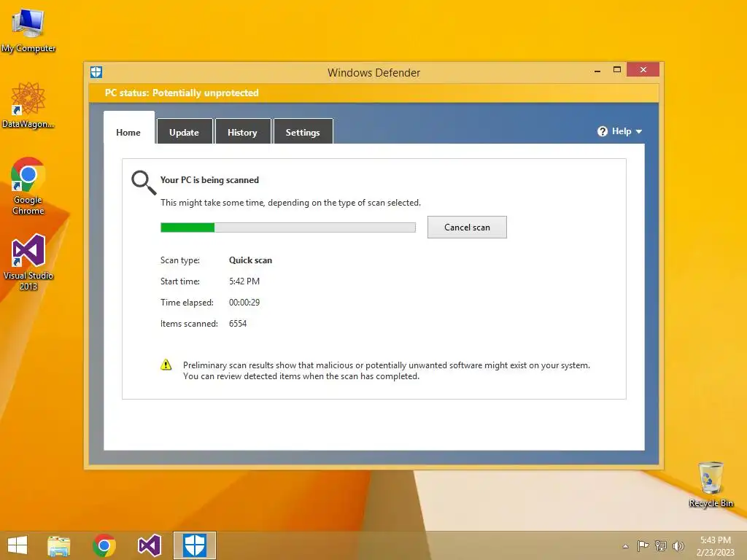Maximize the Windows Defender window
This screenshot has height=560, width=747.
(x=617, y=70)
